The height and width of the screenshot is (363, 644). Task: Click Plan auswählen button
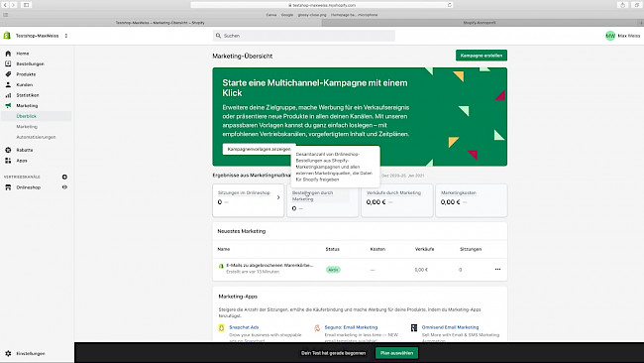[x=396, y=353]
